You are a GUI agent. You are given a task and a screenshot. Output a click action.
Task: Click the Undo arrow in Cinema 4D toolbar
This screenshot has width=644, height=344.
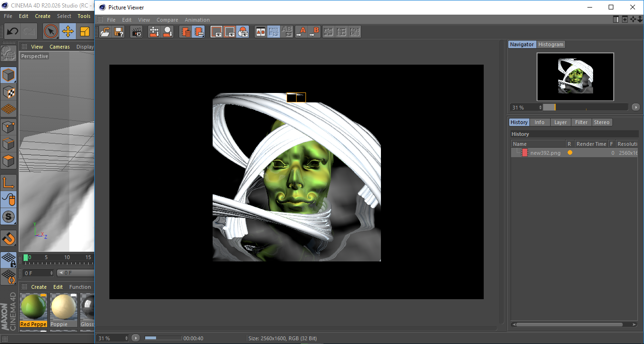(x=13, y=32)
